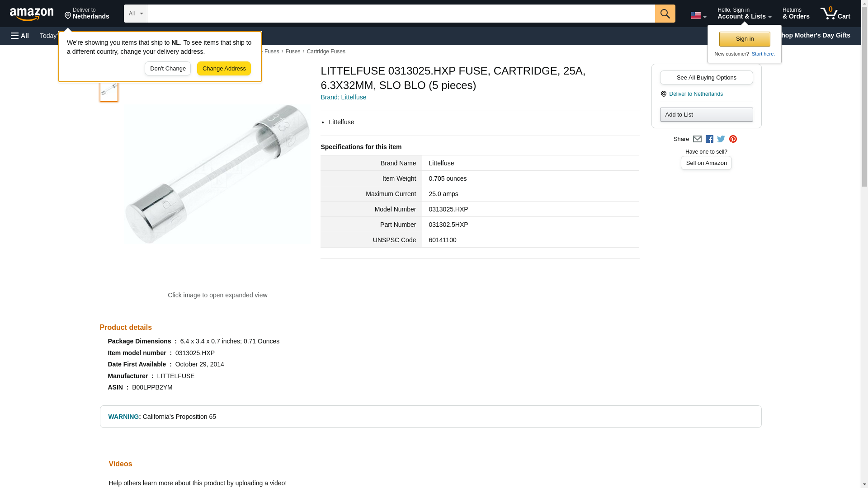Click the Amazon logo

pos(32,14)
